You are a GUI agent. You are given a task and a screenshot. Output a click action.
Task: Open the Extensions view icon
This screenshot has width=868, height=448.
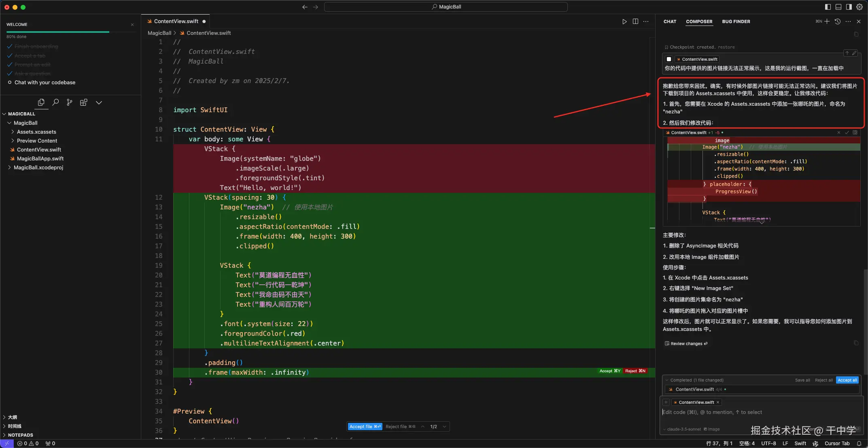[x=84, y=102]
